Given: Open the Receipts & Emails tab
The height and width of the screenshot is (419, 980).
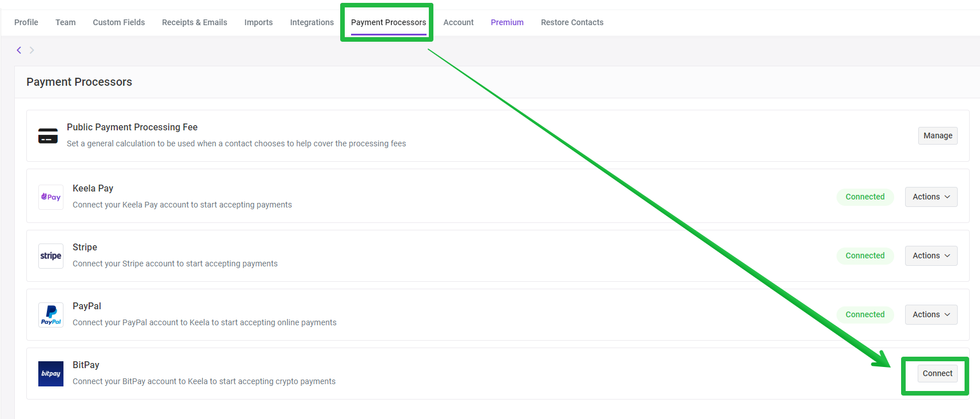Looking at the screenshot, I should (x=194, y=22).
